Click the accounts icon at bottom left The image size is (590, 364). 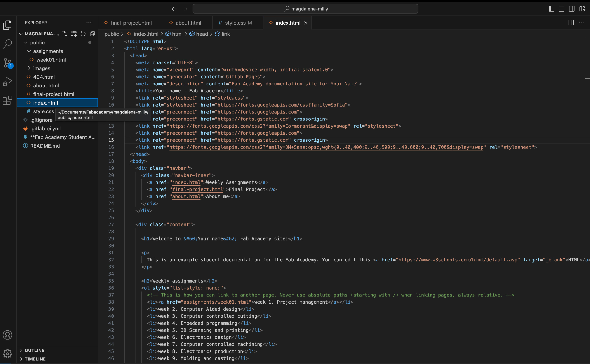pyautogui.click(x=8, y=335)
